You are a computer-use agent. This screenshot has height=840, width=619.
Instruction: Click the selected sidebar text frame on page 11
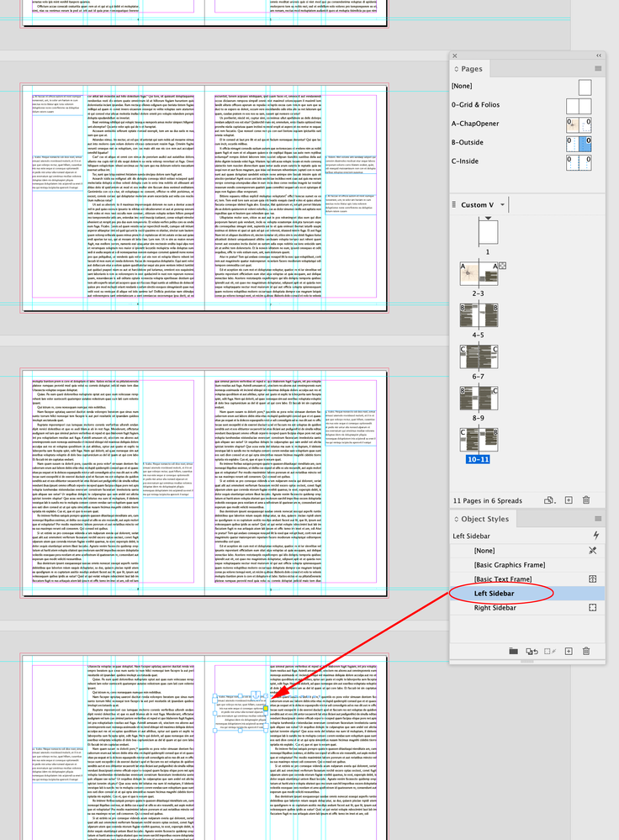point(241,713)
